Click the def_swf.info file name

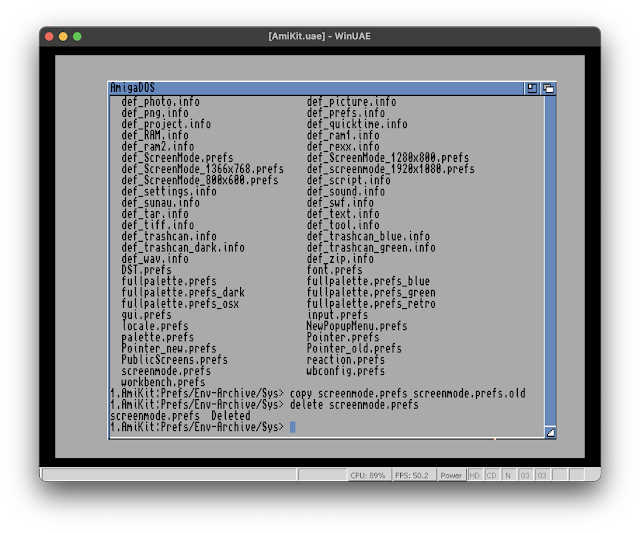[340, 203]
